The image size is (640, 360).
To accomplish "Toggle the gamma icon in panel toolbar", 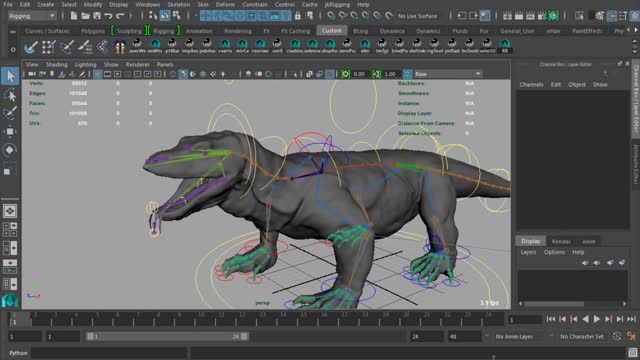I will pos(376,74).
